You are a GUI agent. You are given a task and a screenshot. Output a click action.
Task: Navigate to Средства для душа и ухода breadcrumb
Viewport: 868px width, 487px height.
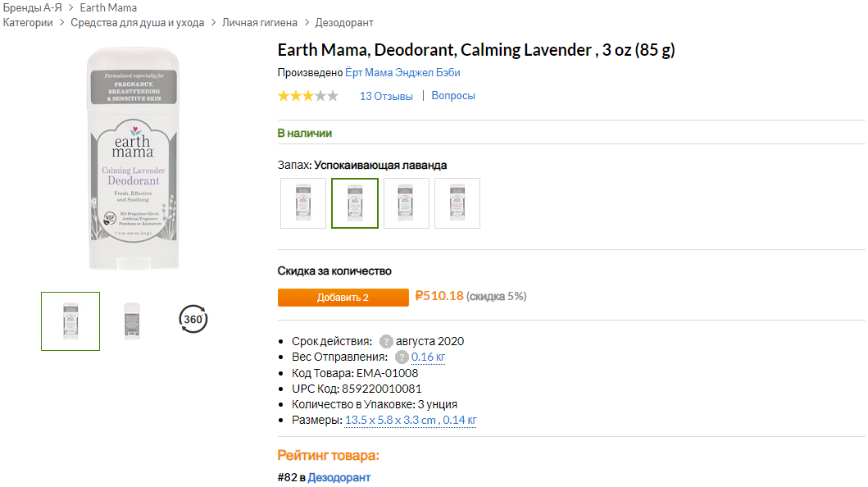pyautogui.click(x=138, y=23)
